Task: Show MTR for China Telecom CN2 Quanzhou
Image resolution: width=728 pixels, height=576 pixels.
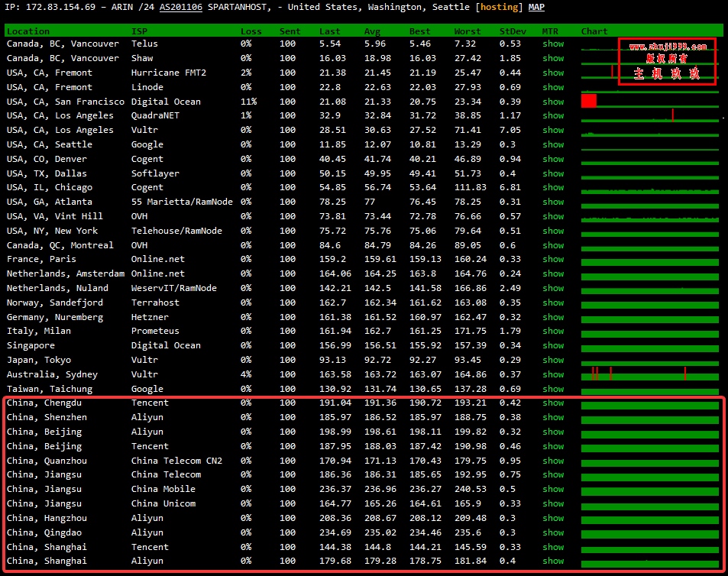Action: [553, 461]
